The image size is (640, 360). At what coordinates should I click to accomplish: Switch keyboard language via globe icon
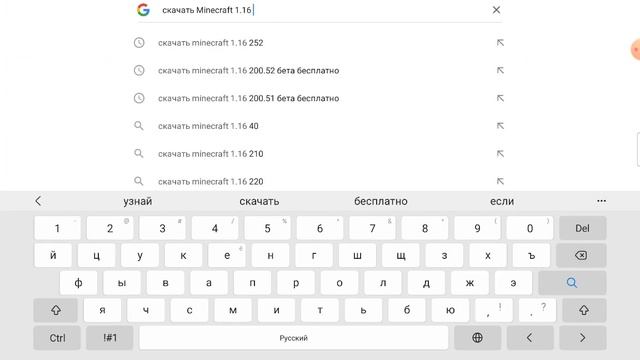click(477, 338)
